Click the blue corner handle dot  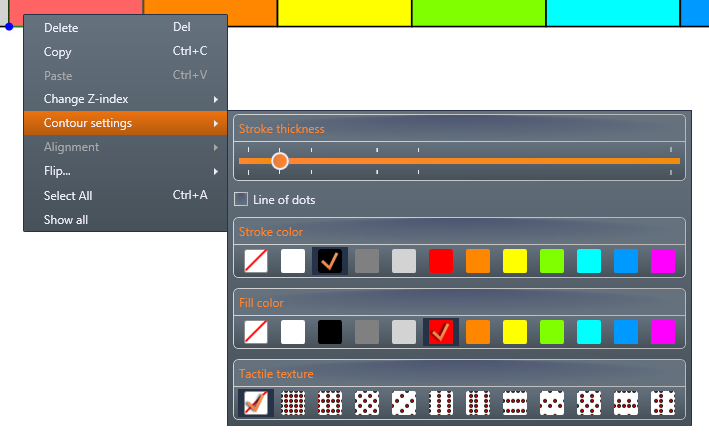pos(9,27)
